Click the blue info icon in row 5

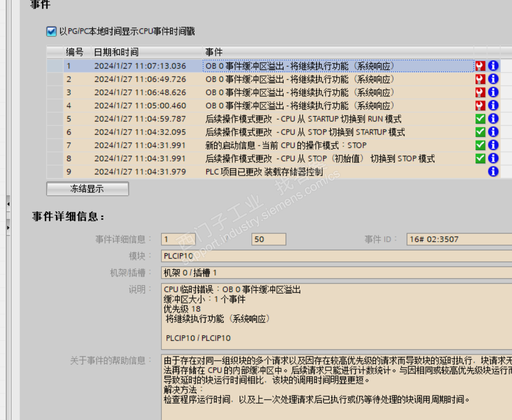493,119
